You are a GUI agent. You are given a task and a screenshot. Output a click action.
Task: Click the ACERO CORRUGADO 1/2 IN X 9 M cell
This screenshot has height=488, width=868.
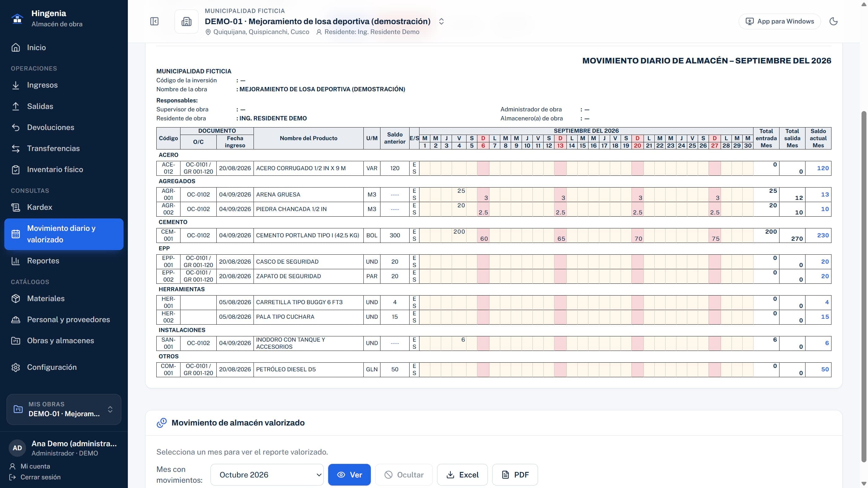pyautogui.click(x=308, y=168)
